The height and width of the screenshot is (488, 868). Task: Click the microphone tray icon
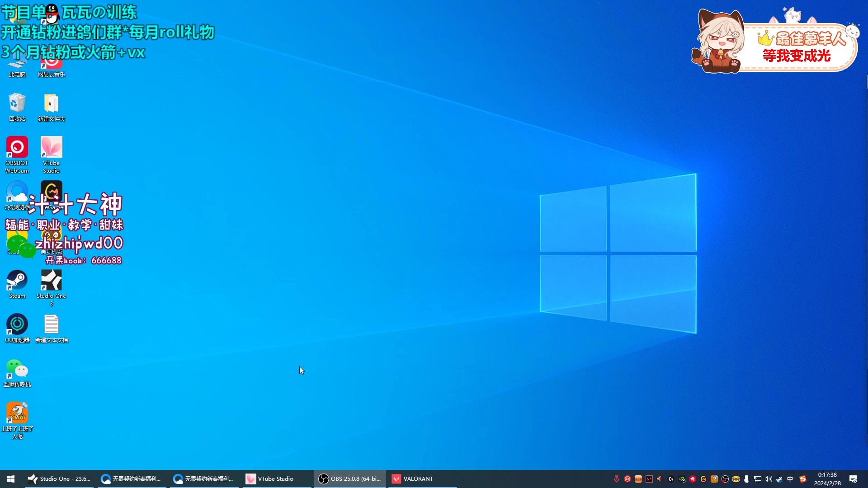pyautogui.click(x=747, y=479)
